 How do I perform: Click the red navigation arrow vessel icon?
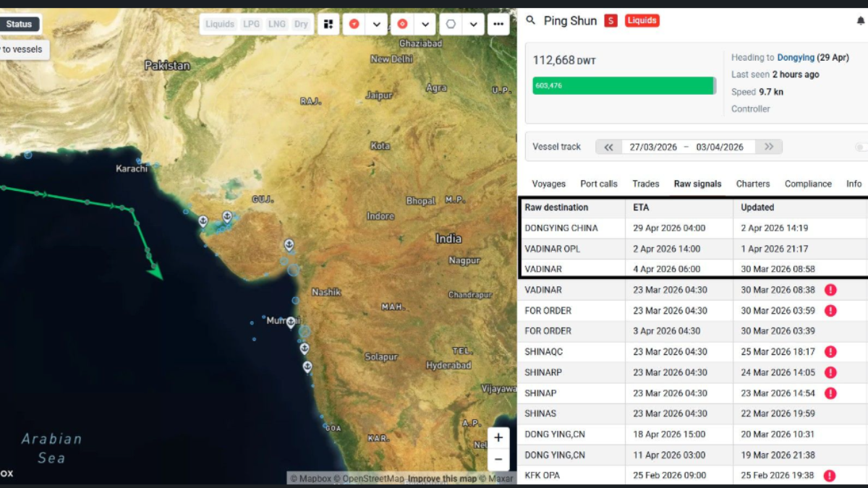pyautogui.click(x=354, y=24)
